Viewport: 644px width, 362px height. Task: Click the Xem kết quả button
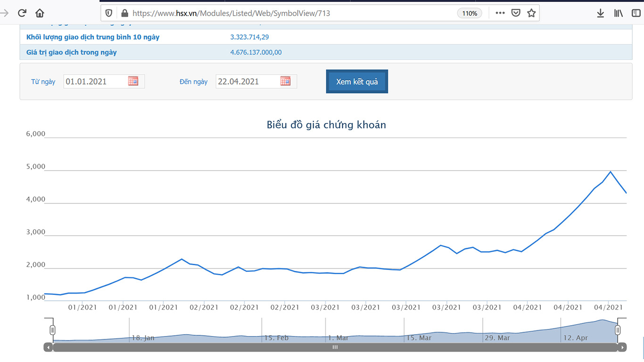coord(357,82)
